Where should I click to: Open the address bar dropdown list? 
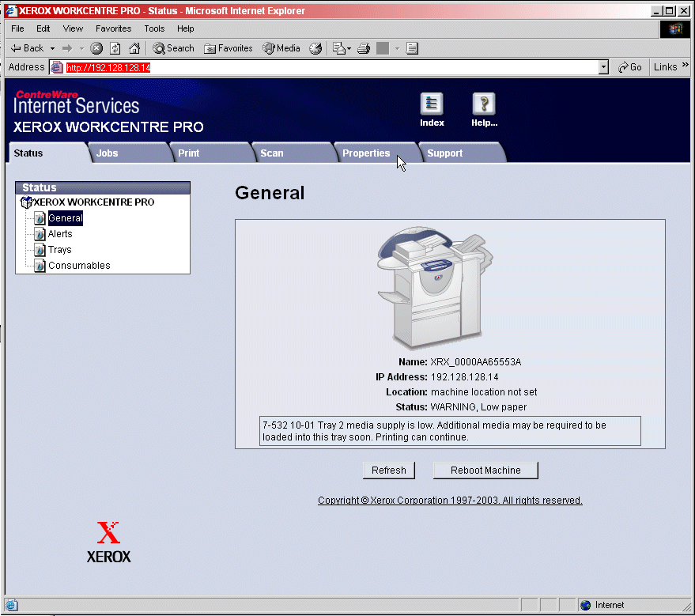(603, 66)
